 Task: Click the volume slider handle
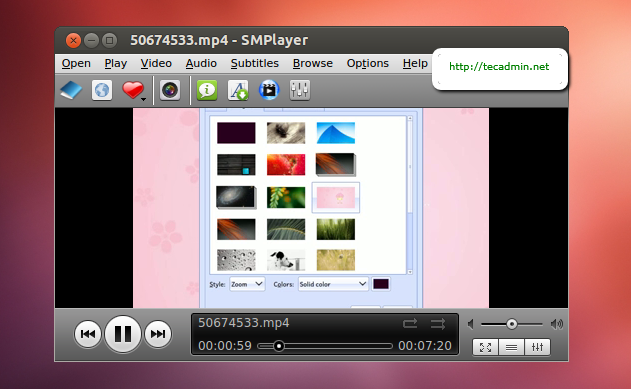[511, 324]
